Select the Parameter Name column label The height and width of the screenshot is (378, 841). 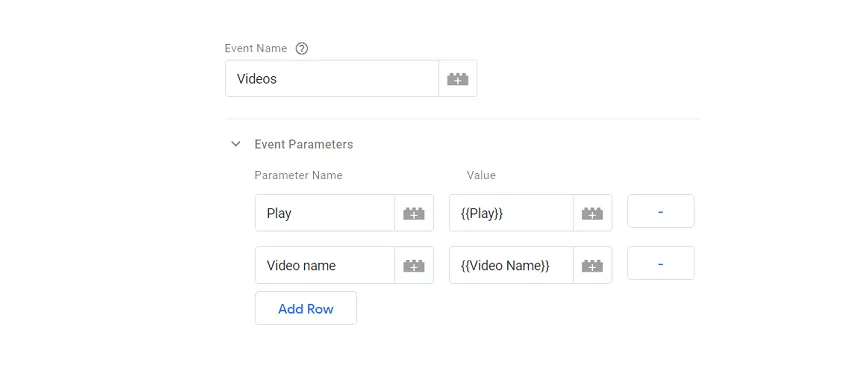pos(298,175)
